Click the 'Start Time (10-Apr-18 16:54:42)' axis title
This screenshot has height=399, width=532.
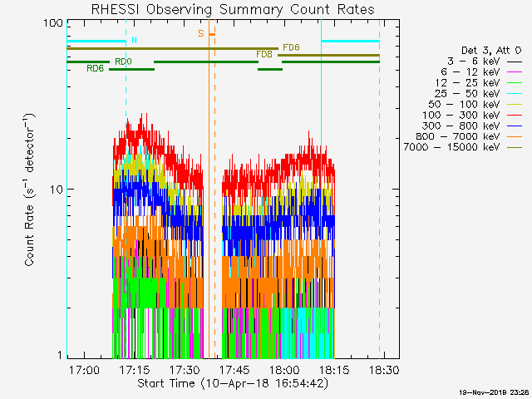click(233, 383)
